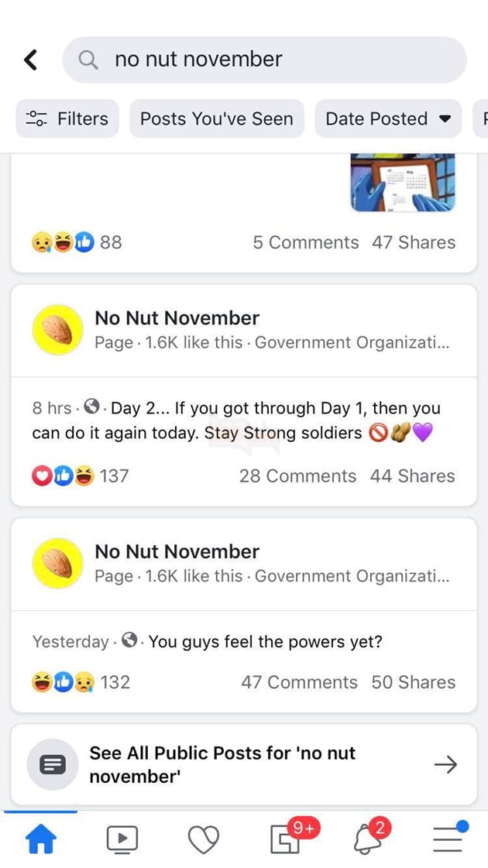The image size is (488, 868).
Task: Open 47 Shares on the Yesterday post
Action: click(x=413, y=682)
